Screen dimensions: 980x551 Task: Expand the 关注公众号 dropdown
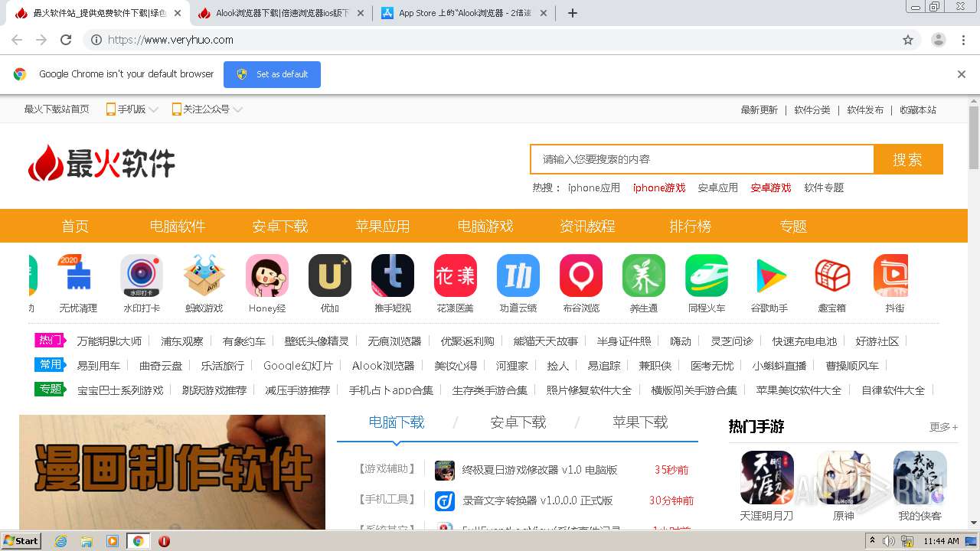tap(207, 109)
